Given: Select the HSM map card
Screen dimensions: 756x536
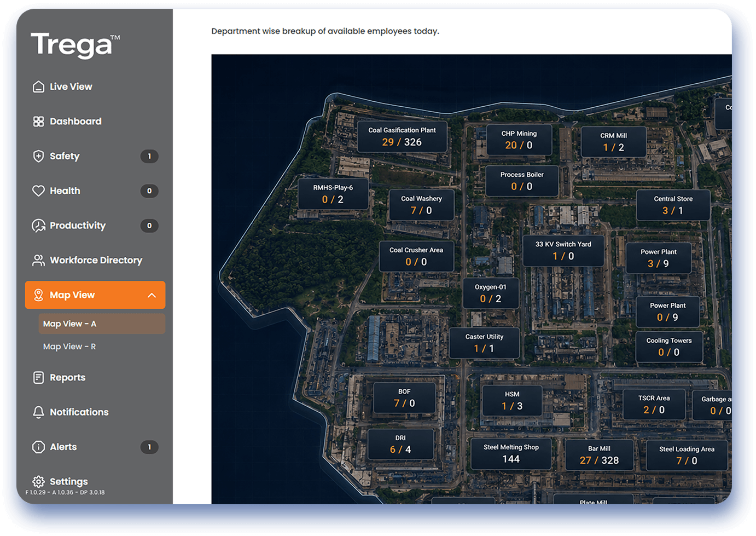Looking at the screenshot, I should point(512,400).
